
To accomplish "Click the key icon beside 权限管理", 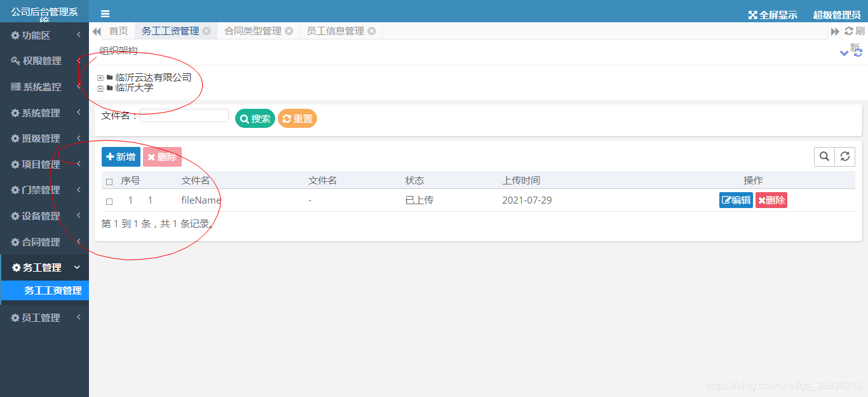I will point(16,61).
